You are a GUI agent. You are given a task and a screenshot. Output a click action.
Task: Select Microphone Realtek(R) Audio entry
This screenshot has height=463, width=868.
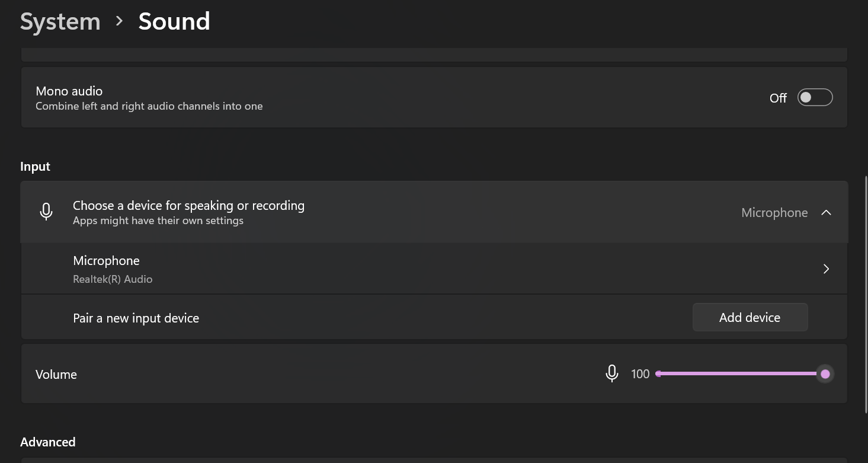click(434, 269)
